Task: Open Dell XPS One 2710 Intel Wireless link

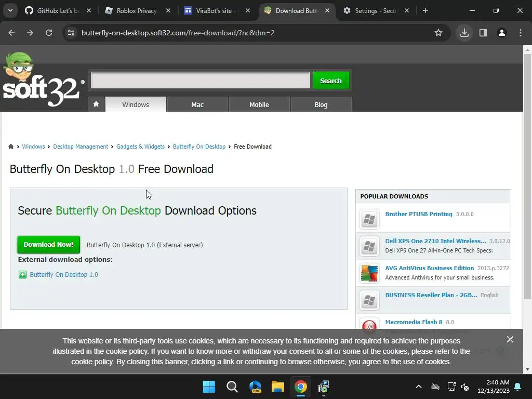Action: tap(435, 241)
